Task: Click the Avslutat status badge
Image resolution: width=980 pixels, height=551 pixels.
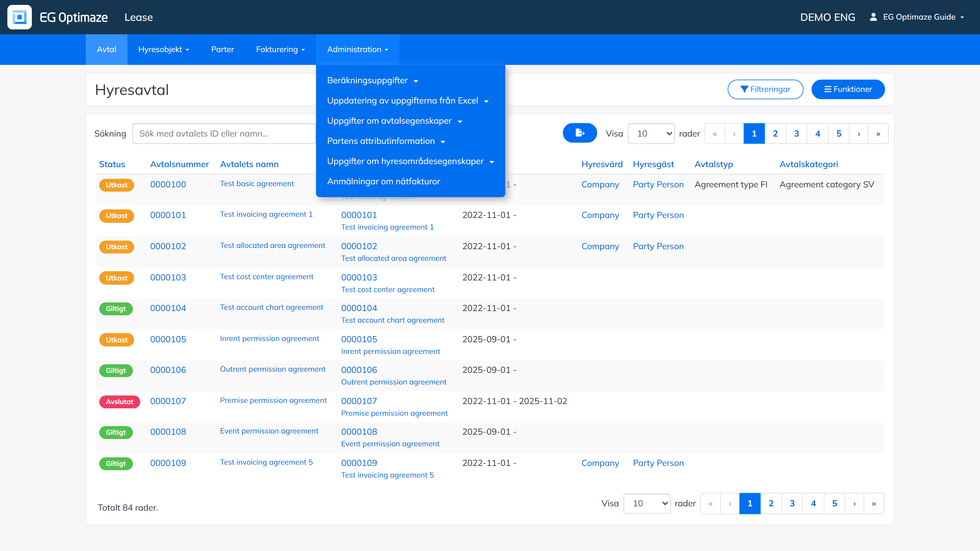Action: click(119, 402)
